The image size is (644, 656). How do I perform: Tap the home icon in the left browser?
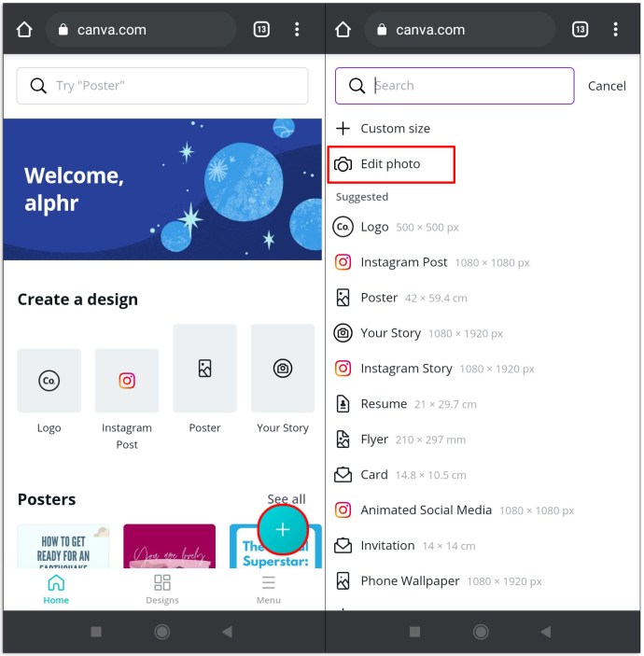(24, 30)
